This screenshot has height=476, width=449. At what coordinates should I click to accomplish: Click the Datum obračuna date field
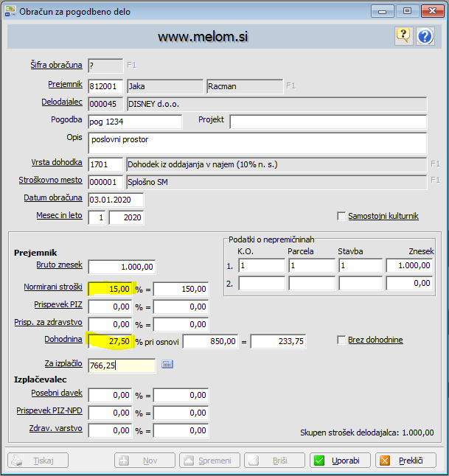point(115,200)
